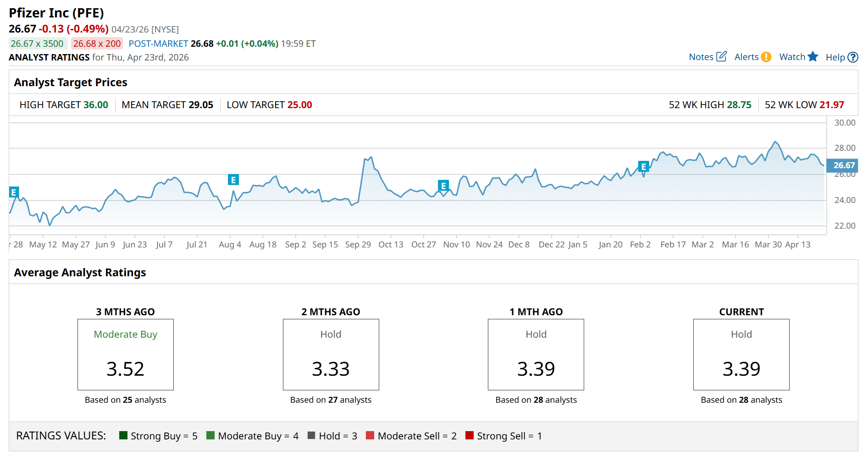
Task: Click the Moderate Buy green legend swatch
Action: 210,435
